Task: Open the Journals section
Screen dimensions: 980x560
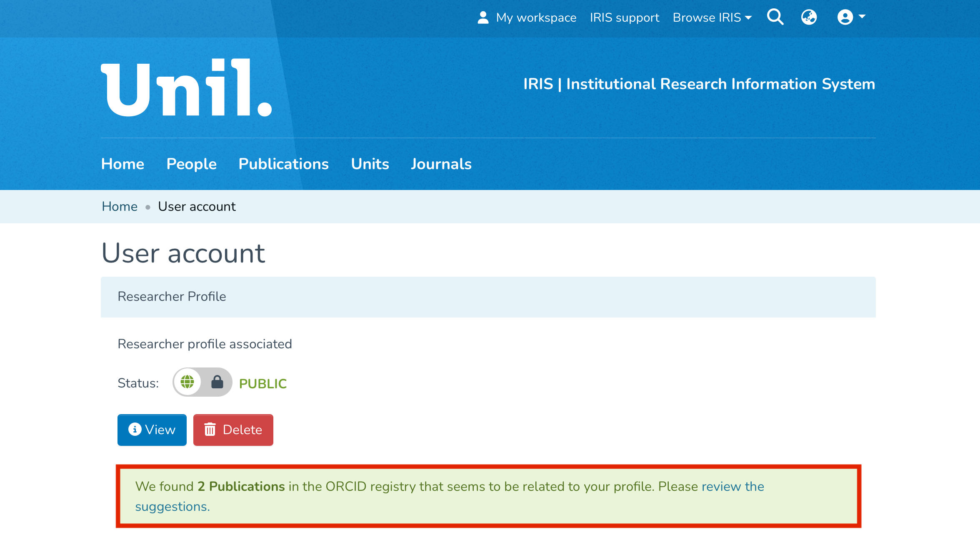Action: 441,164
